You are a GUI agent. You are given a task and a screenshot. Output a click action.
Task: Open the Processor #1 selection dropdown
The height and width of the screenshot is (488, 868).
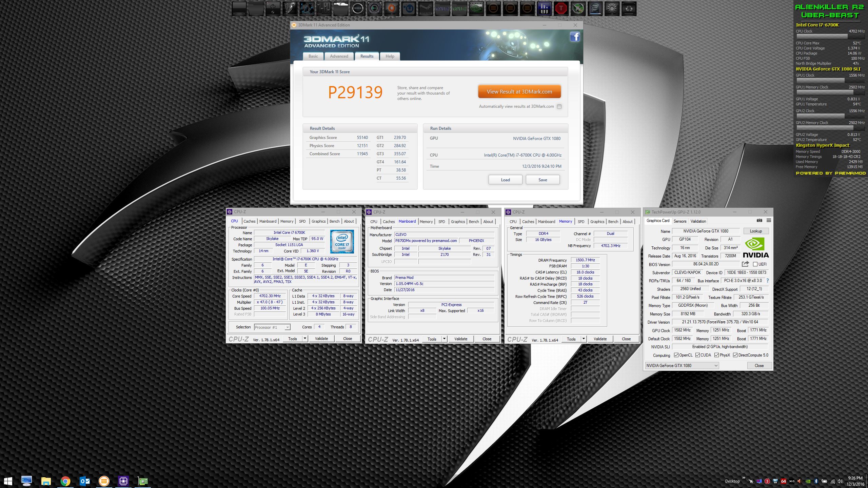point(272,327)
